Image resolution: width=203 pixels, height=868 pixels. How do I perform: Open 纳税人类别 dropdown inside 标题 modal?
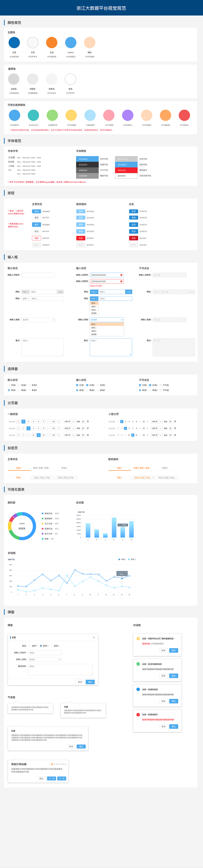pos(45,659)
